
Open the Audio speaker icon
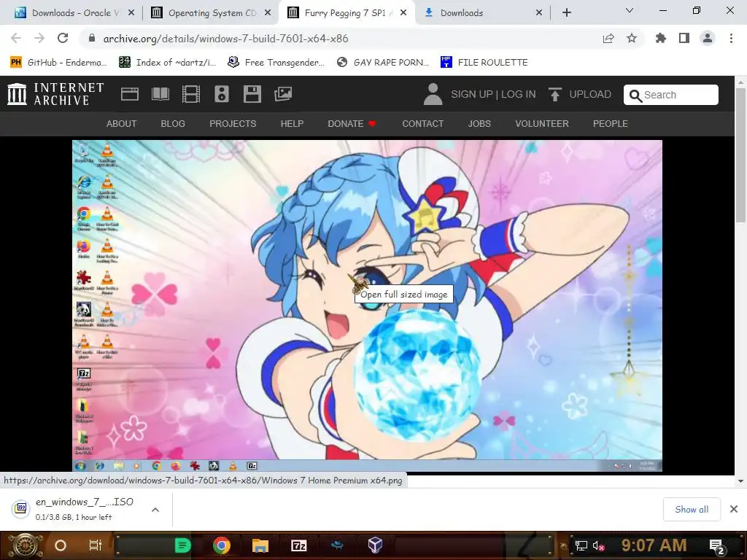222,94
